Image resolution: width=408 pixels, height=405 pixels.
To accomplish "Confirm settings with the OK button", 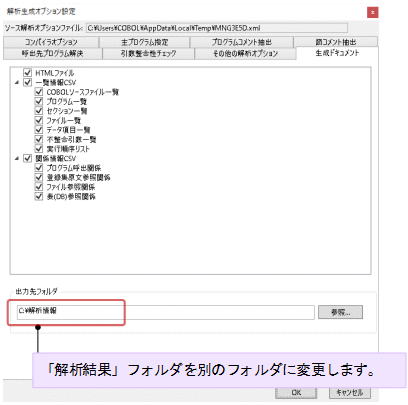I will tap(296, 393).
